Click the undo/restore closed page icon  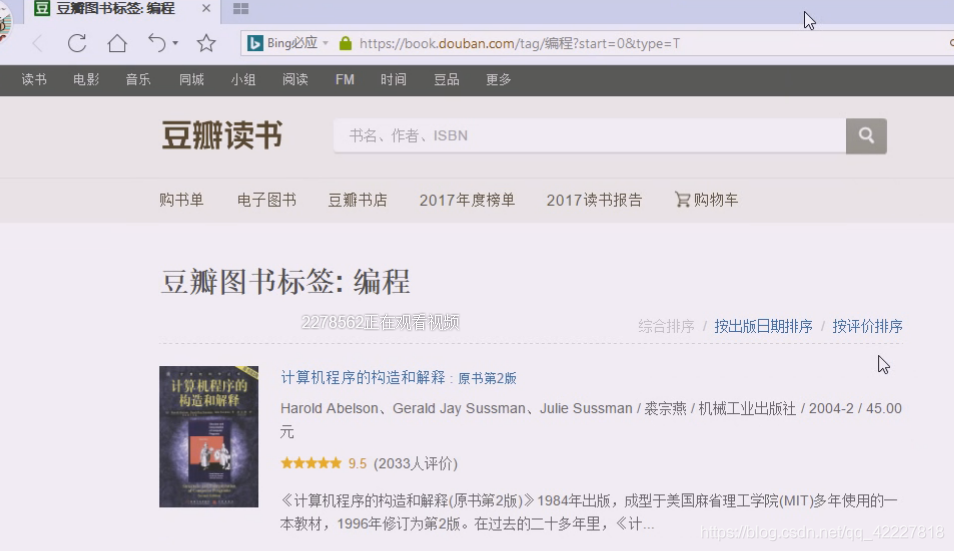tap(157, 43)
